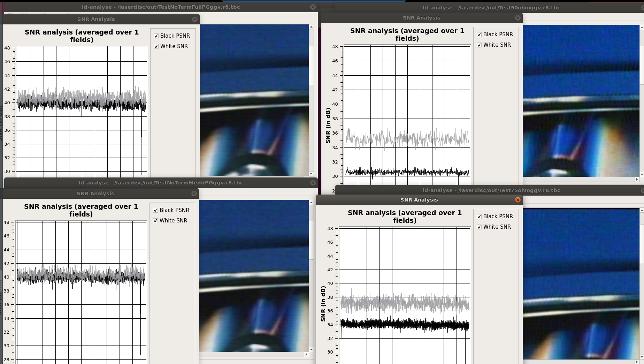Close the TestNoTermMeddPGggv ld-analyse window
Viewport: 644px width, 364px height.
click(x=313, y=183)
